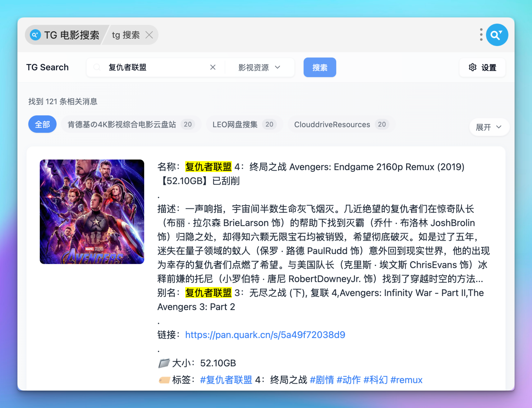Screen dimensions: 532x408
Task: Click the 大小: 52.10GB text
Action: point(204,363)
